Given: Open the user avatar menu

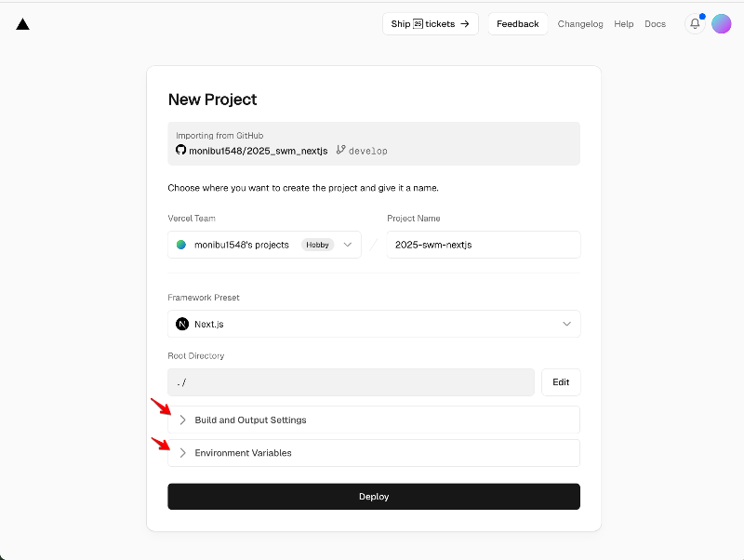Looking at the screenshot, I should 722,24.
